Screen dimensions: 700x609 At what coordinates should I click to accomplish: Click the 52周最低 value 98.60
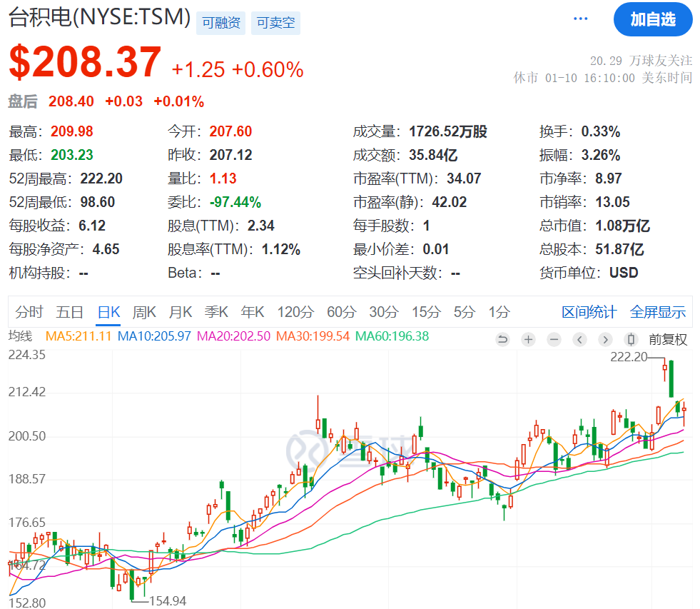tap(97, 202)
